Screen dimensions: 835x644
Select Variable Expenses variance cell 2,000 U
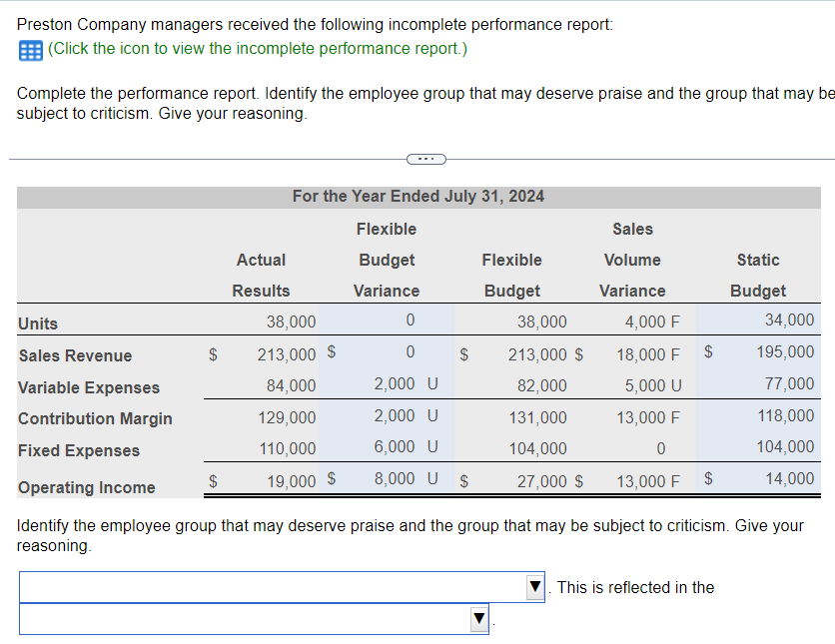pos(387,383)
